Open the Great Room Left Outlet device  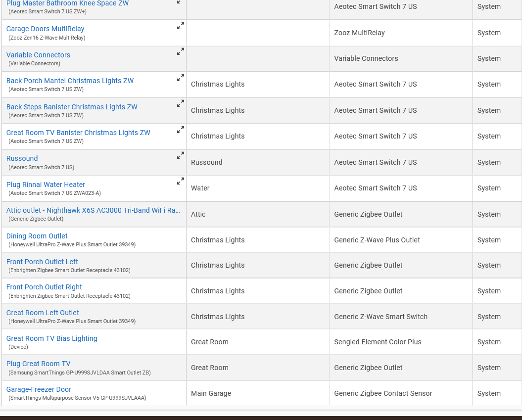pyautogui.click(x=43, y=313)
